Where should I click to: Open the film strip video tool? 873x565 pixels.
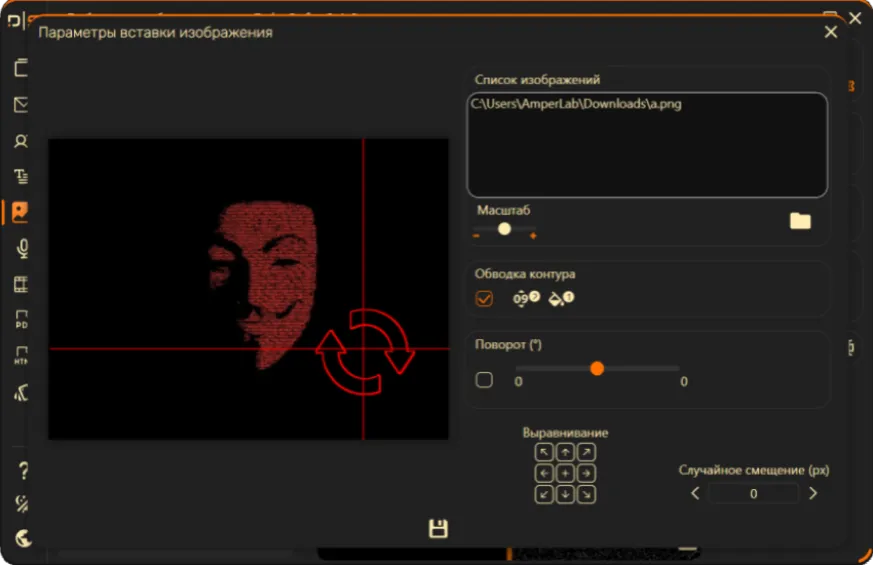click(x=21, y=284)
